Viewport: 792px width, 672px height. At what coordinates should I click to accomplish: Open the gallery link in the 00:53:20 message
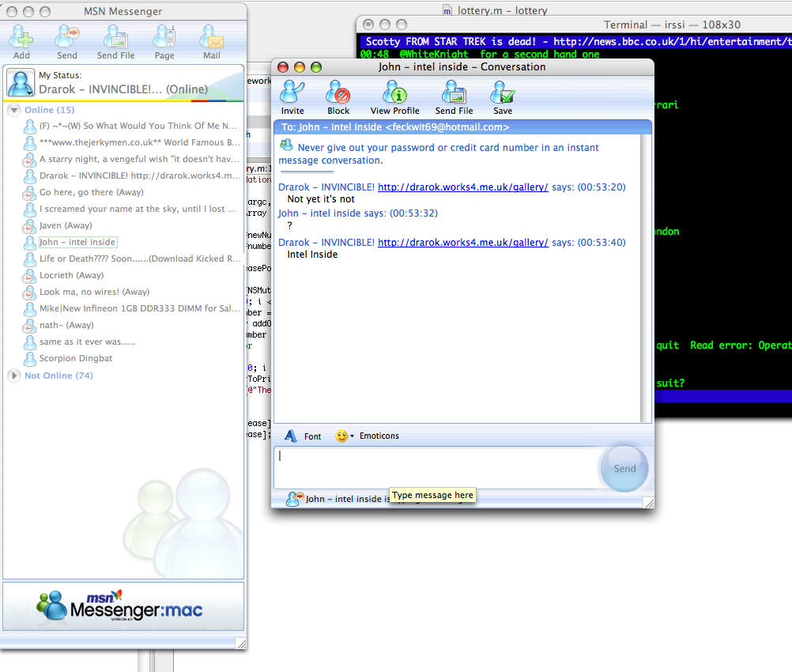462,187
